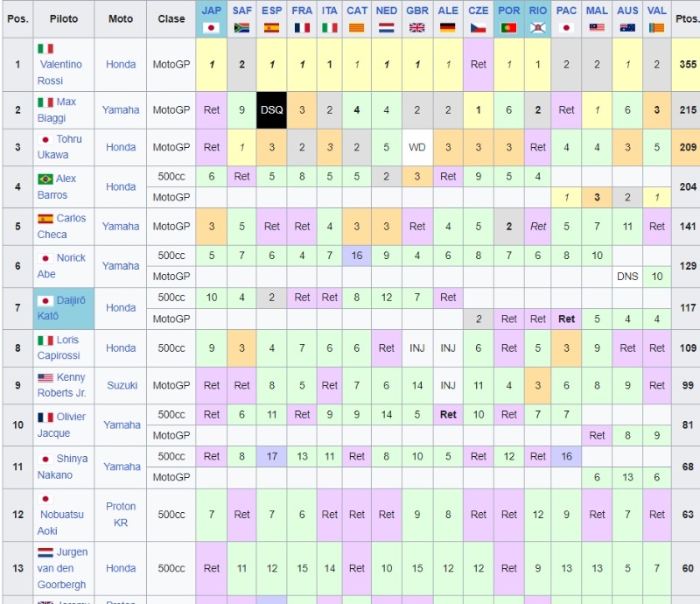Open the CZE race header link
This screenshot has height=604, width=700.
[478, 11]
